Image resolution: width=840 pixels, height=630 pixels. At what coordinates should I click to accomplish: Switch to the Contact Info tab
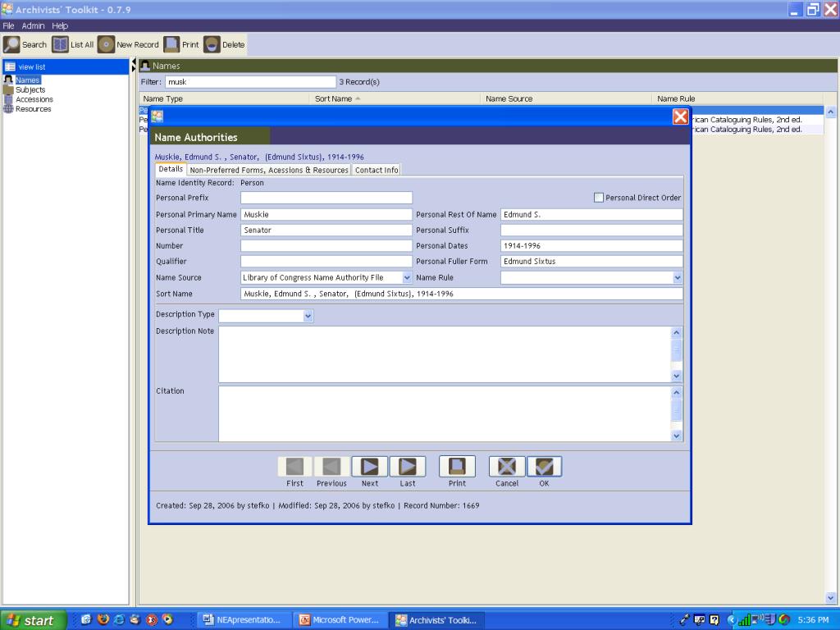[377, 170]
